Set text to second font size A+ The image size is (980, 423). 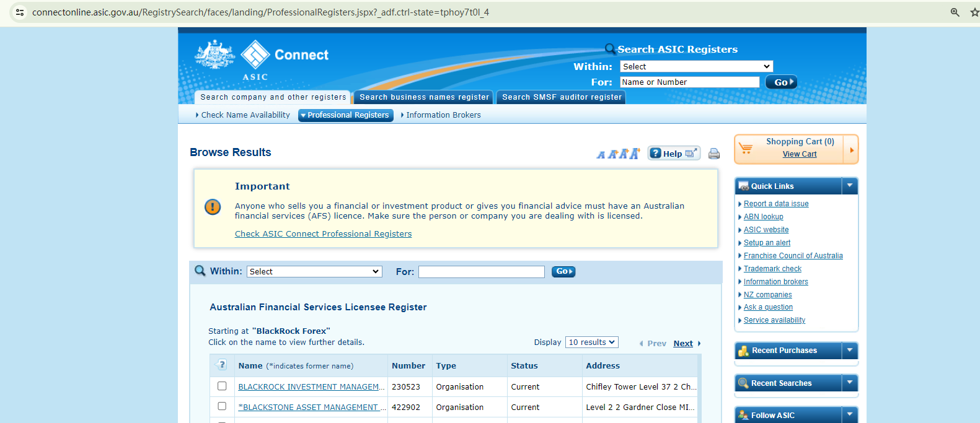pyautogui.click(x=612, y=154)
